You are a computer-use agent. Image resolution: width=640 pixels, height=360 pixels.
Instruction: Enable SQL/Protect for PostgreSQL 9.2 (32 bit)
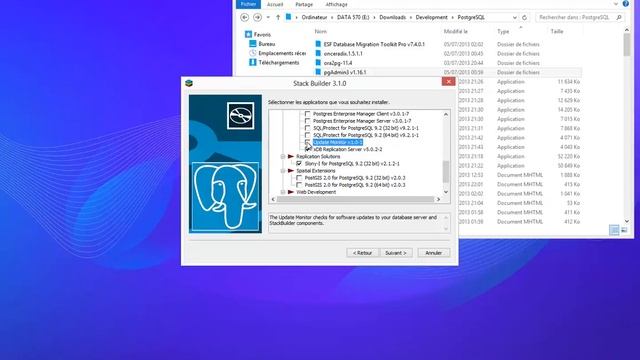[307, 128]
